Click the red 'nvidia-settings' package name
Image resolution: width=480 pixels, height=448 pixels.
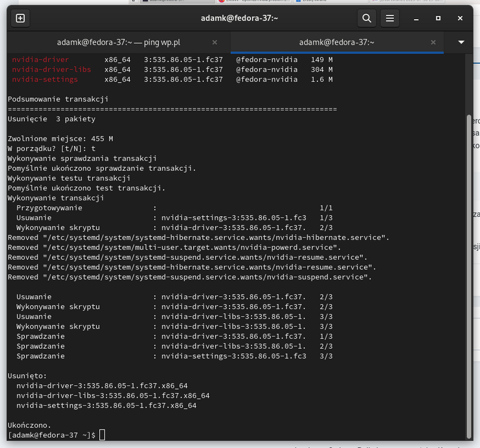[45, 79]
